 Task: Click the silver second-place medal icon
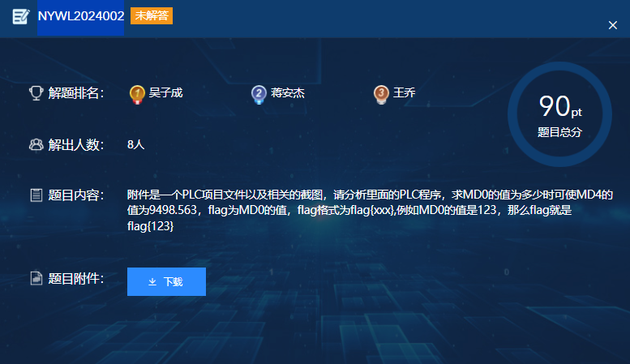[259, 94]
